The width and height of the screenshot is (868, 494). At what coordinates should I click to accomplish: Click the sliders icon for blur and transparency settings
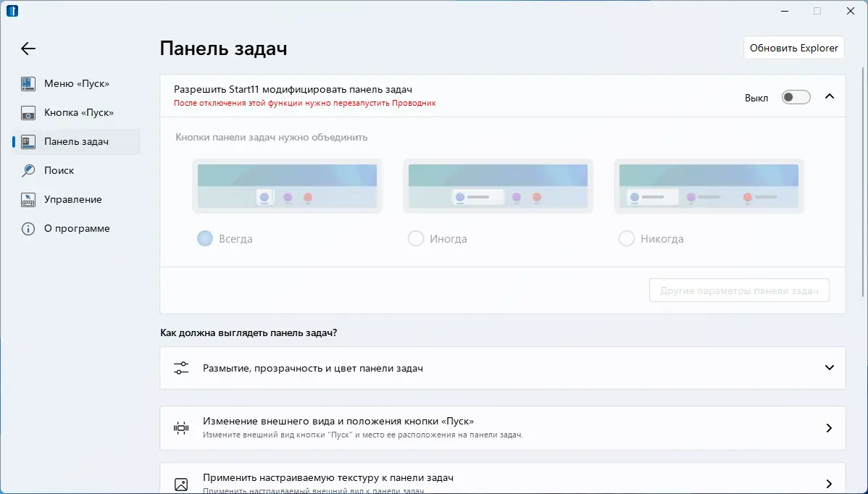[180, 367]
